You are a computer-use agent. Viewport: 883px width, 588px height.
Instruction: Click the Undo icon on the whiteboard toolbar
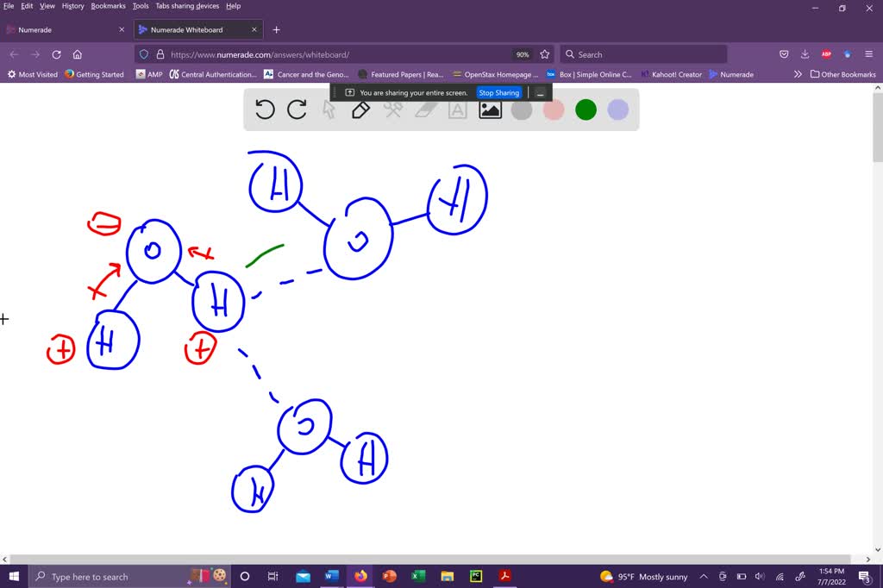[265, 109]
